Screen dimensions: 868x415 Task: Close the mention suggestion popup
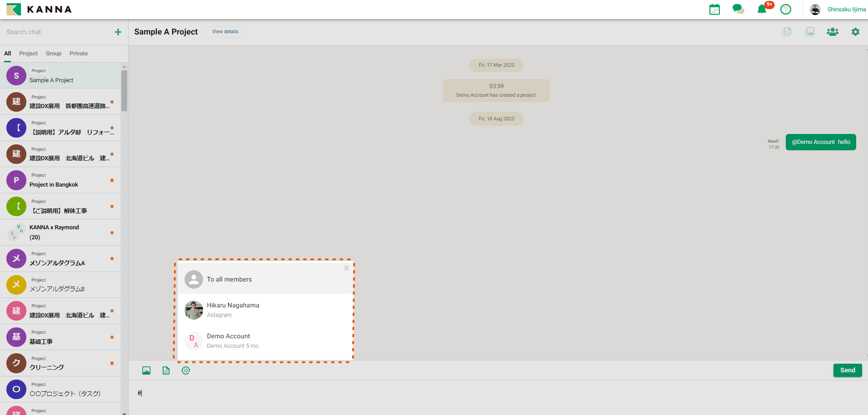point(346,268)
